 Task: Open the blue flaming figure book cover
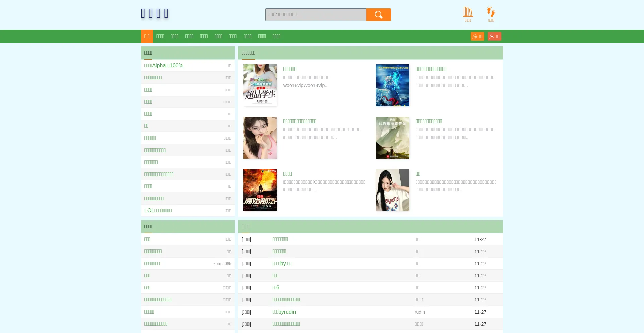392,85
